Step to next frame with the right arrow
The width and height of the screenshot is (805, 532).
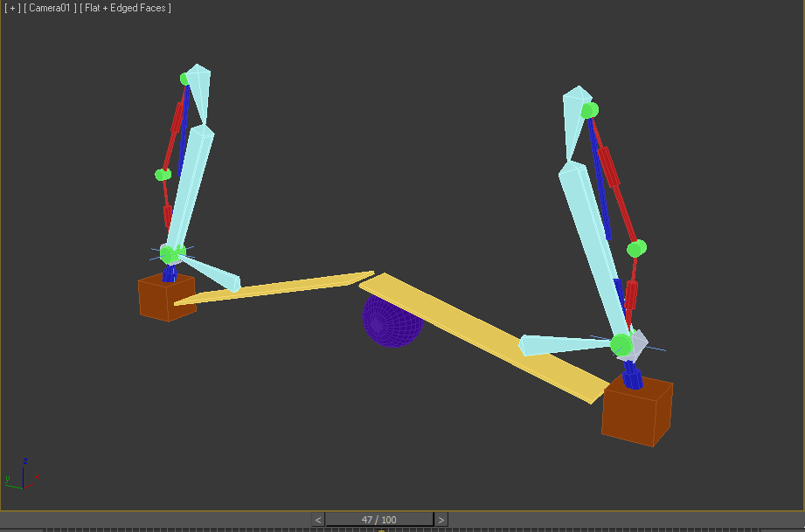tap(441, 520)
